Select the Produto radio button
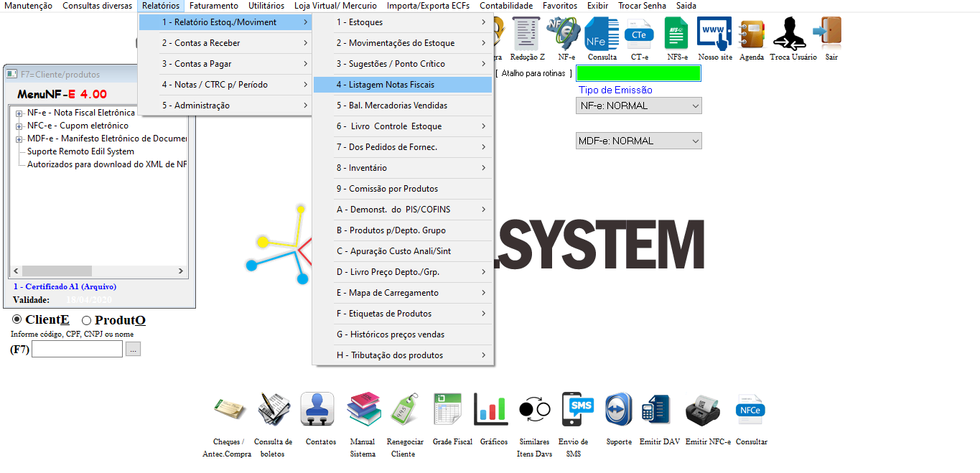This screenshot has height=473, width=980. pos(87,321)
